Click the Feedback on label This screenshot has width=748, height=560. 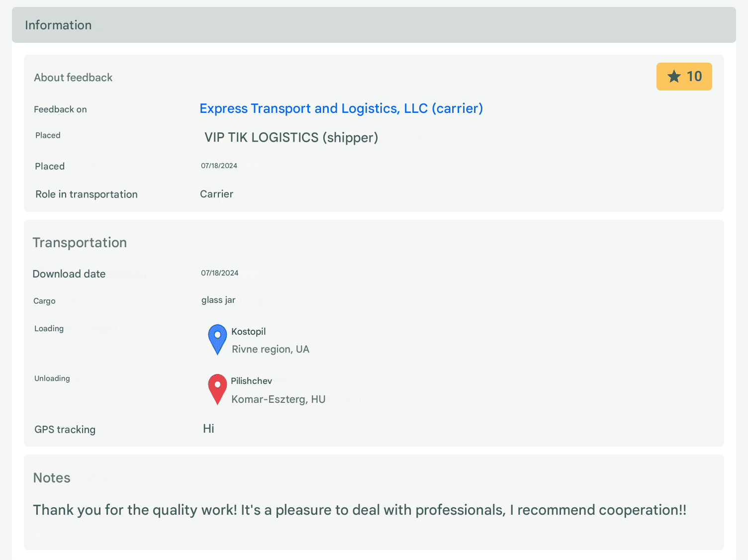click(x=60, y=109)
